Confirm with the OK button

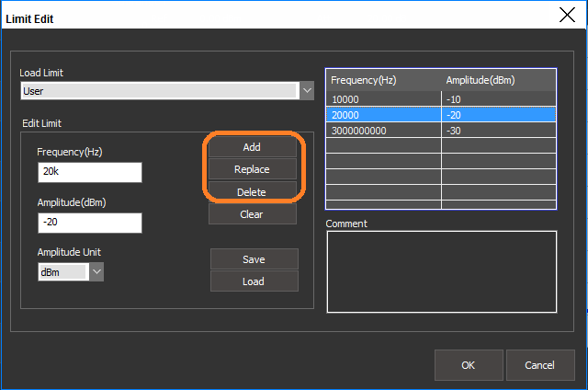point(468,365)
